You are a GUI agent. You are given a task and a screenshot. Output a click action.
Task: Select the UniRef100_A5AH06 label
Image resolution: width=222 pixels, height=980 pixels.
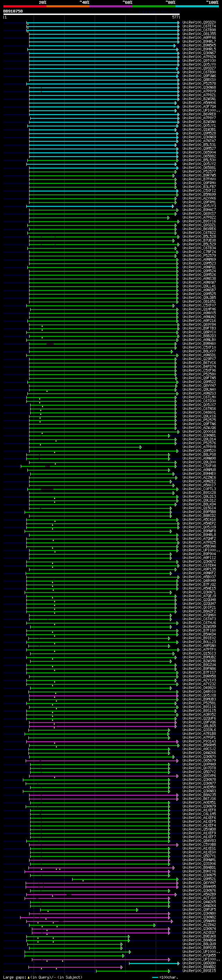[x=199, y=103]
